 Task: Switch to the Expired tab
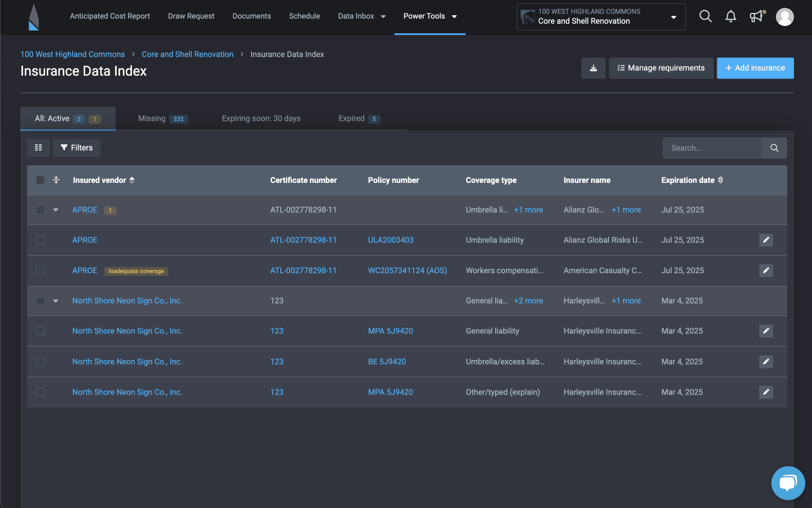[x=359, y=119]
